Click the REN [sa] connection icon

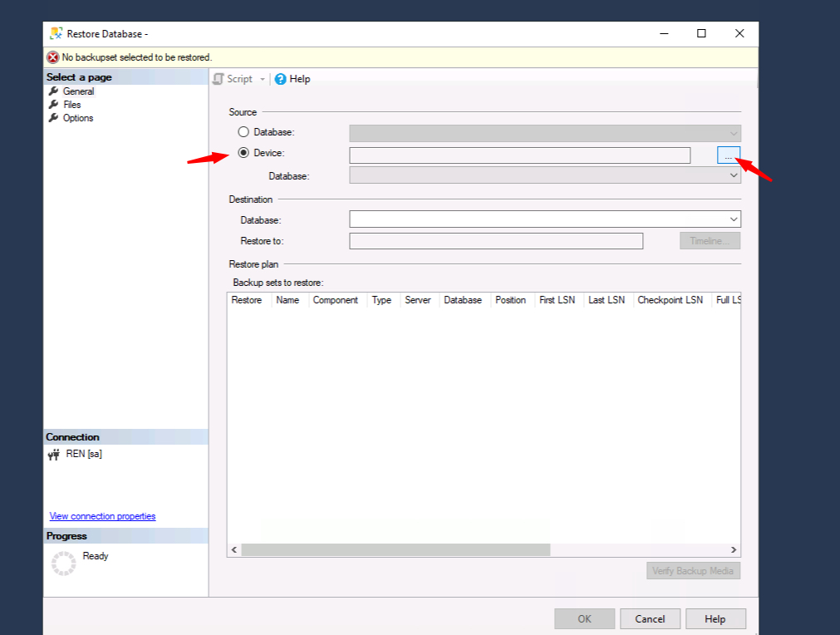(54, 455)
